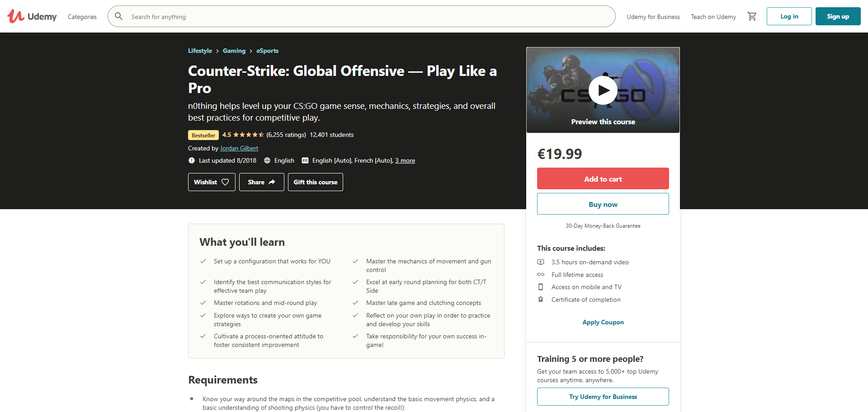Click the 12,401 students text
Viewport: 868px width, 412px height.
332,135
